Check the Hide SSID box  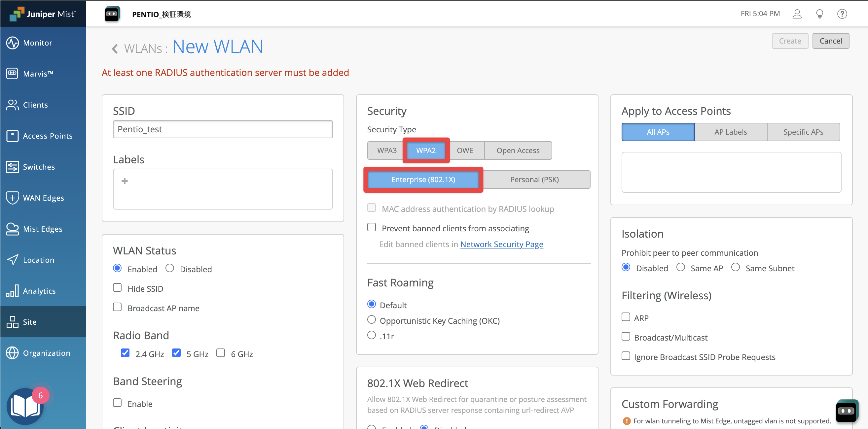[117, 287]
